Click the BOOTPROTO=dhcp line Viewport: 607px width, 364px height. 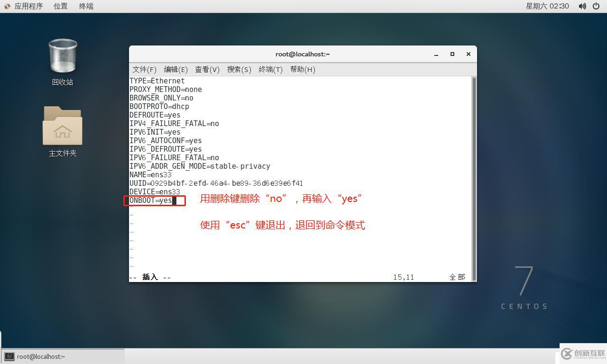coord(159,107)
